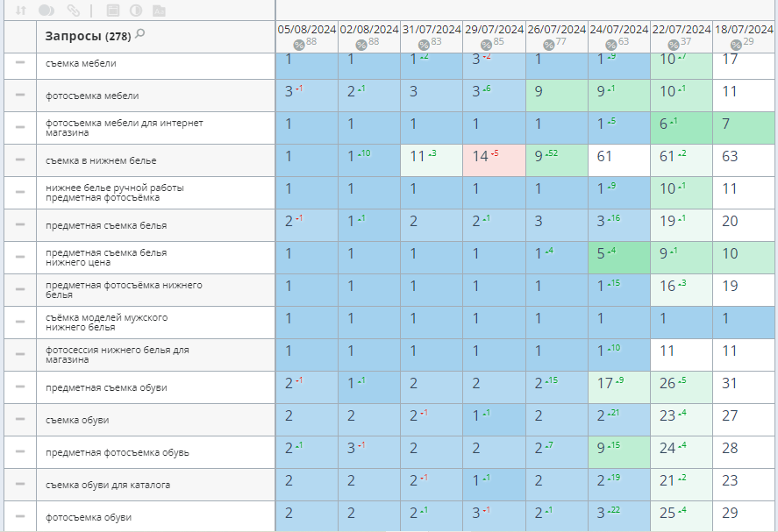Open search next to Запросы header

tap(140, 34)
